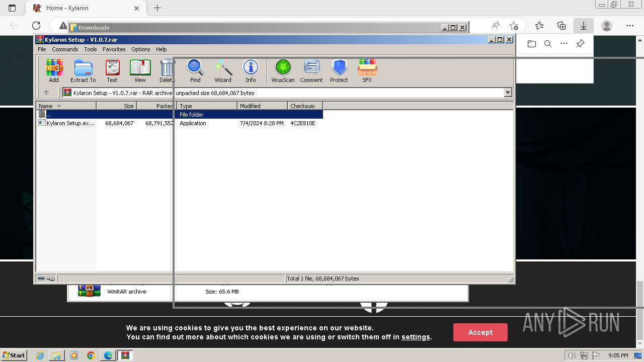Open Find in WinRAR toolbar
This screenshot has height=362, width=644.
195,71
